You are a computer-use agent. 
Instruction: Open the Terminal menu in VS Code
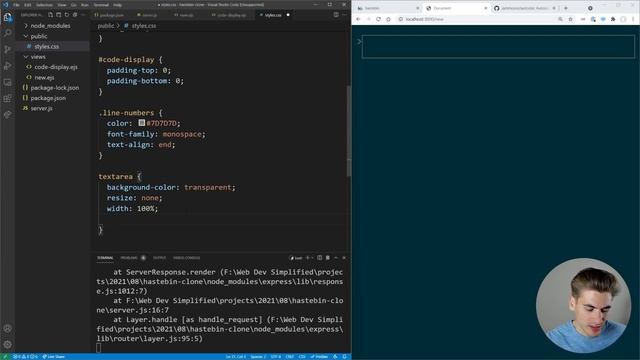pos(101,4)
